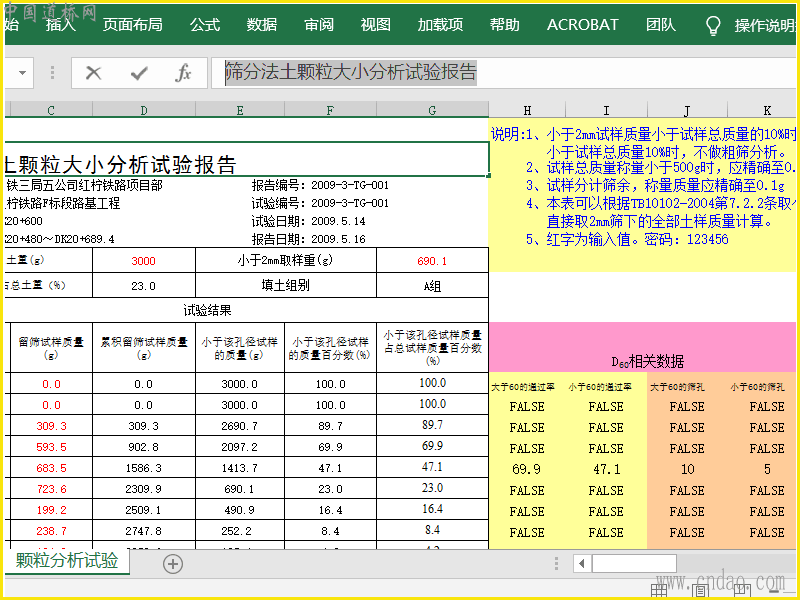Viewport: 800px width, 600px height.
Task: Open the 插入 ribbon tab
Action: pos(61,25)
